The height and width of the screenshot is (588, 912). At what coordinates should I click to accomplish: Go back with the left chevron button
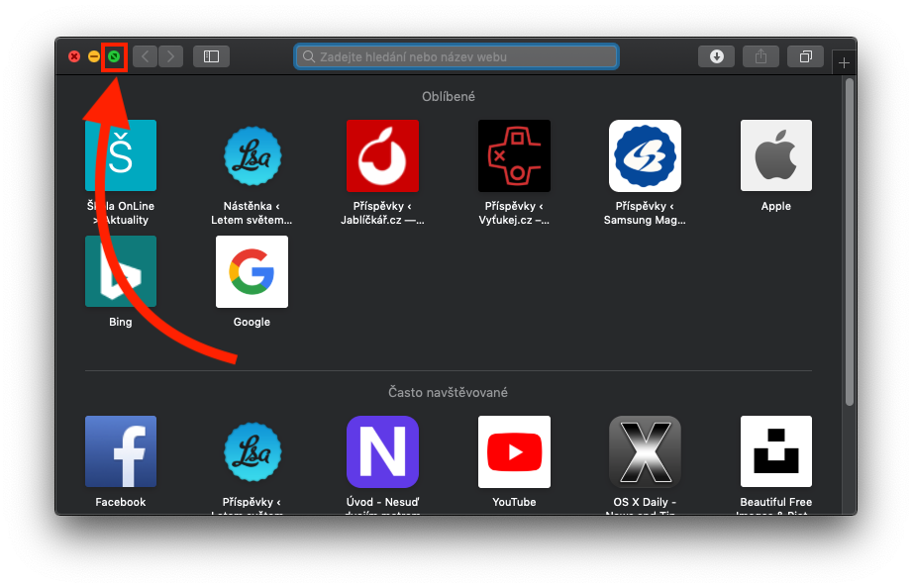pos(145,56)
